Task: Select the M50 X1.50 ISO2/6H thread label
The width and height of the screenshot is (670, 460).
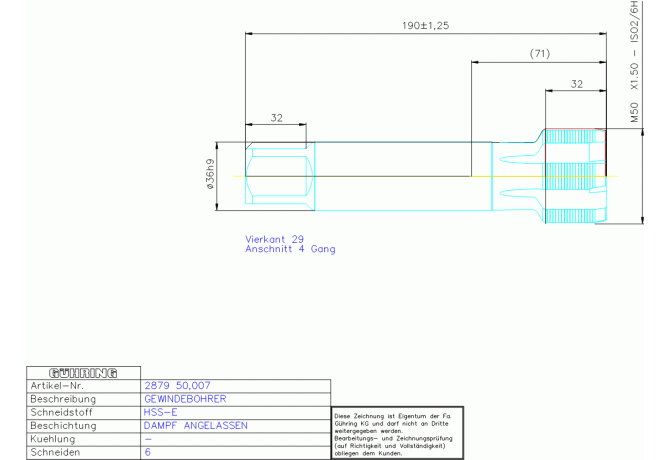Action: 633,62
